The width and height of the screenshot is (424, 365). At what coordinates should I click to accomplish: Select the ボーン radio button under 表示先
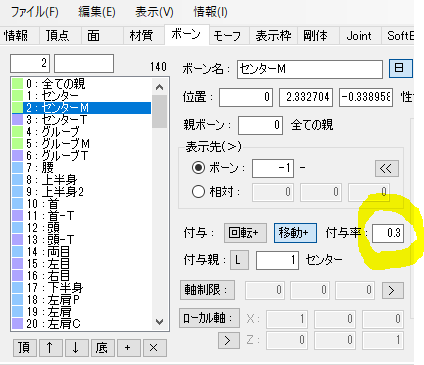[x=198, y=167]
